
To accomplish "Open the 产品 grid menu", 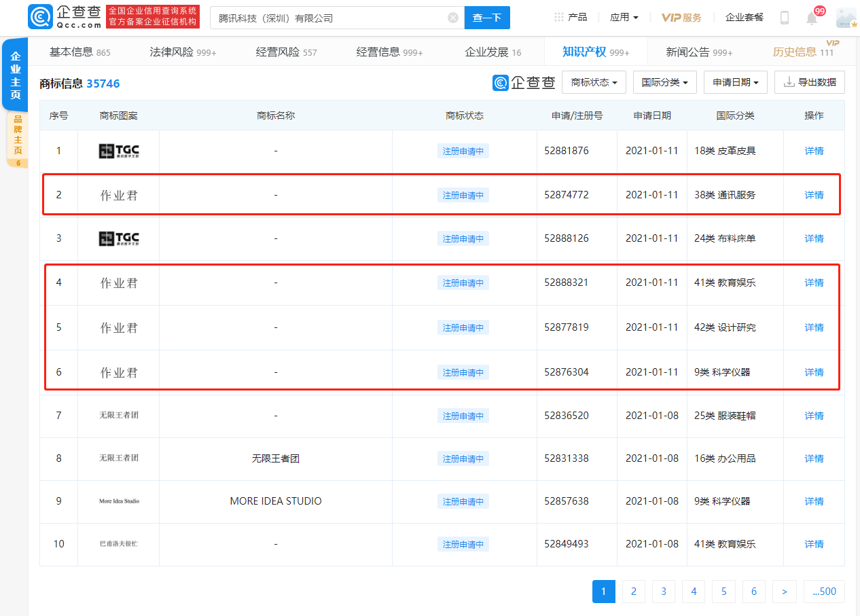I will point(571,18).
